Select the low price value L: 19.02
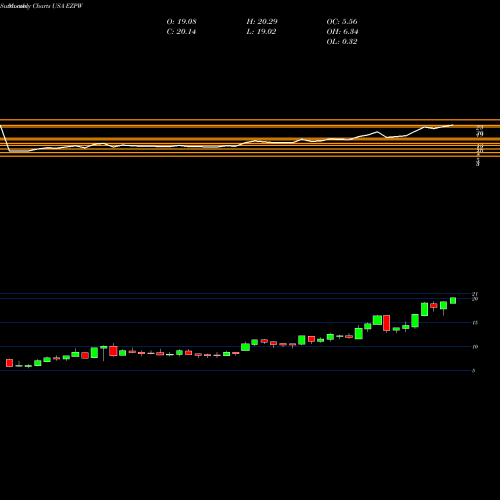 [261, 32]
